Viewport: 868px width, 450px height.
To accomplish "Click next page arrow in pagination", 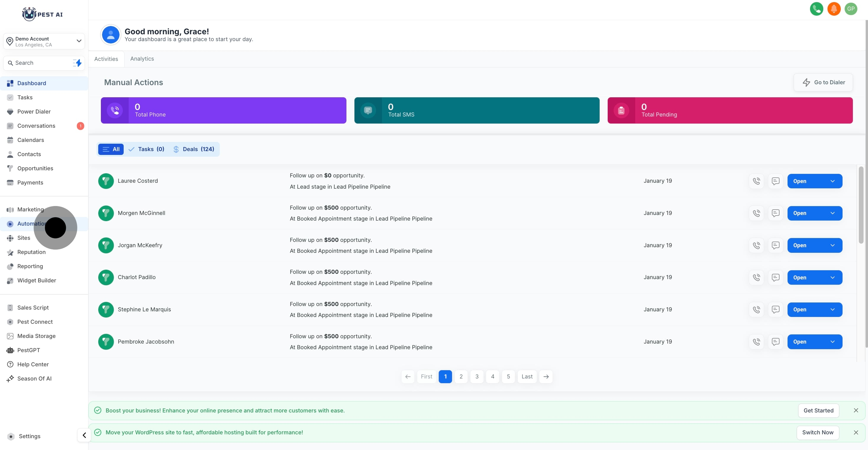I will point(546,377).
